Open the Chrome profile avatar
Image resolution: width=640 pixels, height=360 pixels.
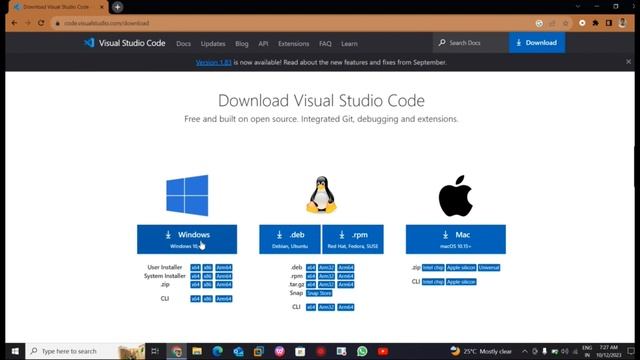(622, 23)
